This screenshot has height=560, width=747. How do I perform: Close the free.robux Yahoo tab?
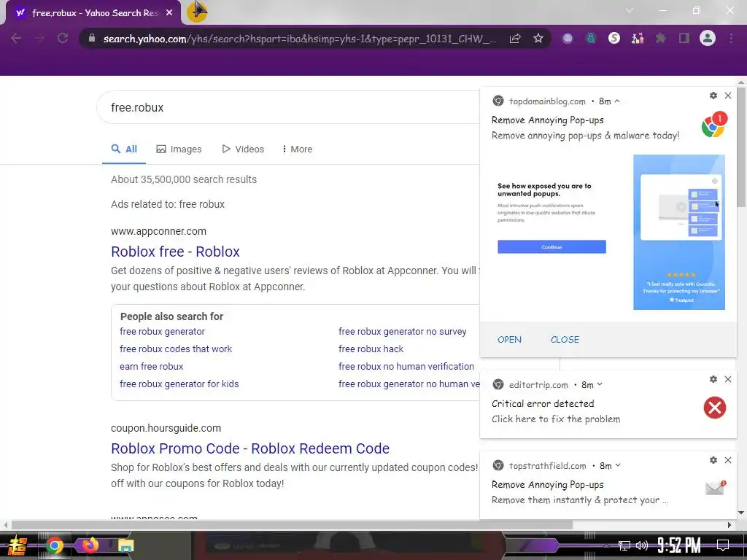pos(169,13)
